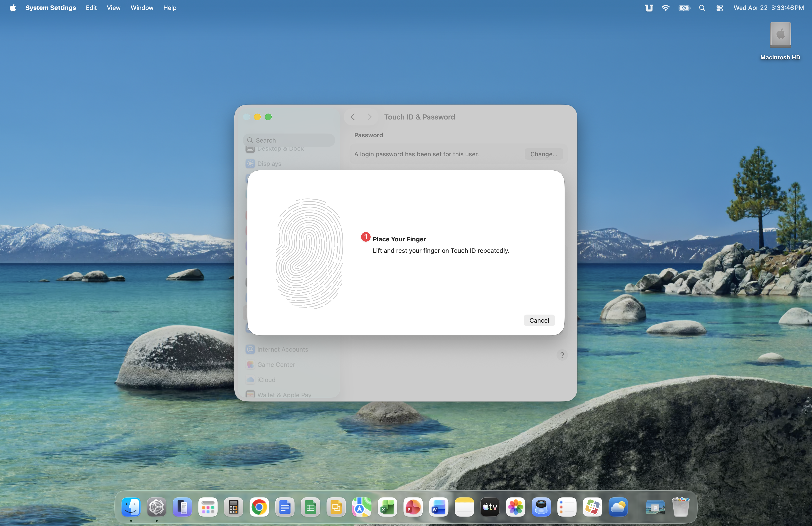Open Spotlight search magnifier icon
Image resolution: width=812 pixels, height=526 pixels.
(x=702, y=8)
